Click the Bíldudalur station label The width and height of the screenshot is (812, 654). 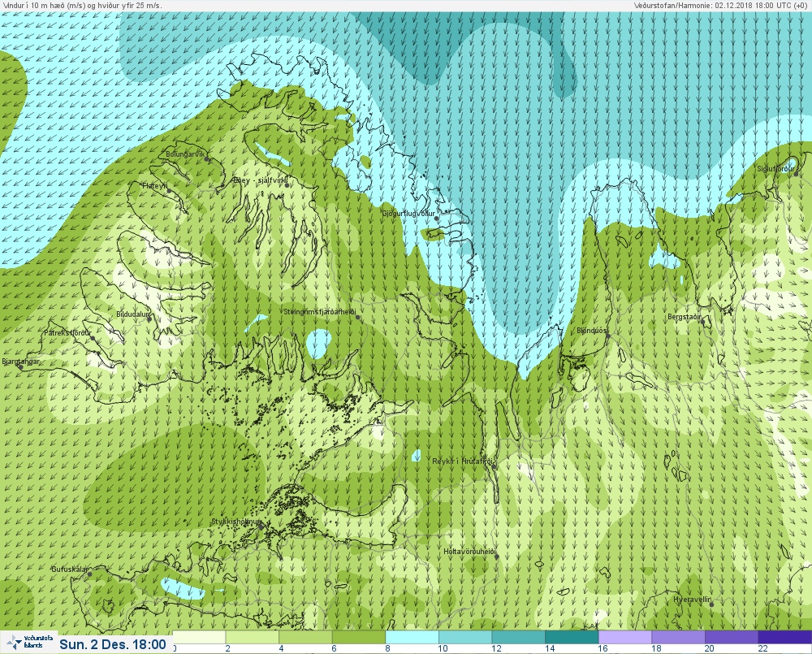pos(132,314)
